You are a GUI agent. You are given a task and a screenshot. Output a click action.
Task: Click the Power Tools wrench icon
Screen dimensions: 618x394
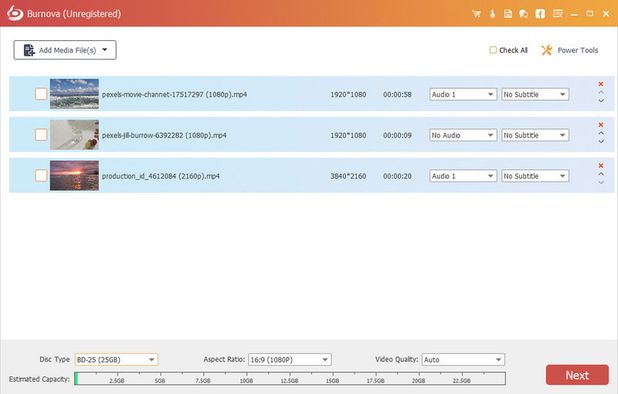tap(546, 50)
